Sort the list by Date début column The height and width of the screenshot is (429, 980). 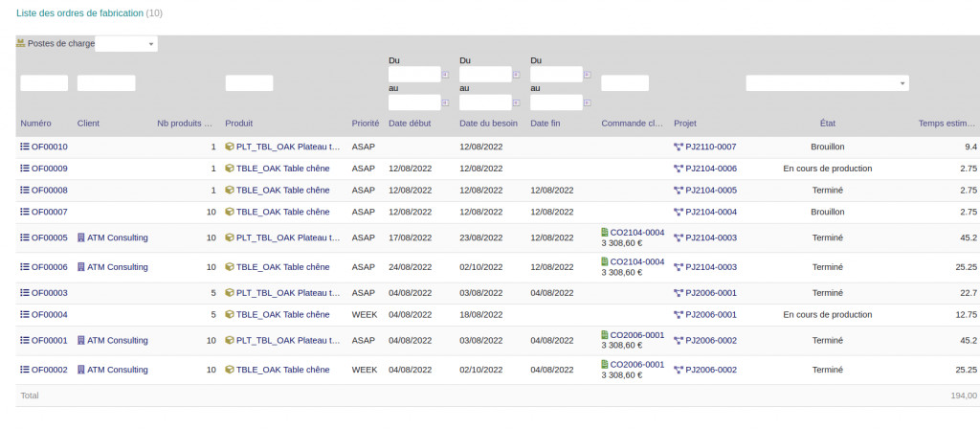tap(412, 124)
